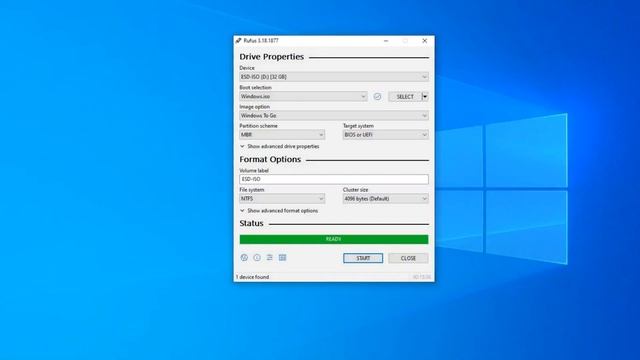Expand Show advanced drive properties

click(280, 146)
